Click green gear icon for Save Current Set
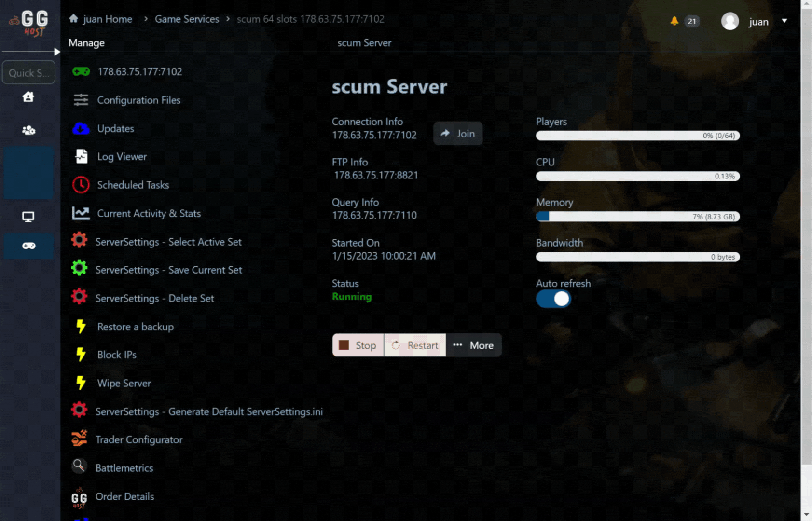 pyautogui.click(x=79, y=268)
